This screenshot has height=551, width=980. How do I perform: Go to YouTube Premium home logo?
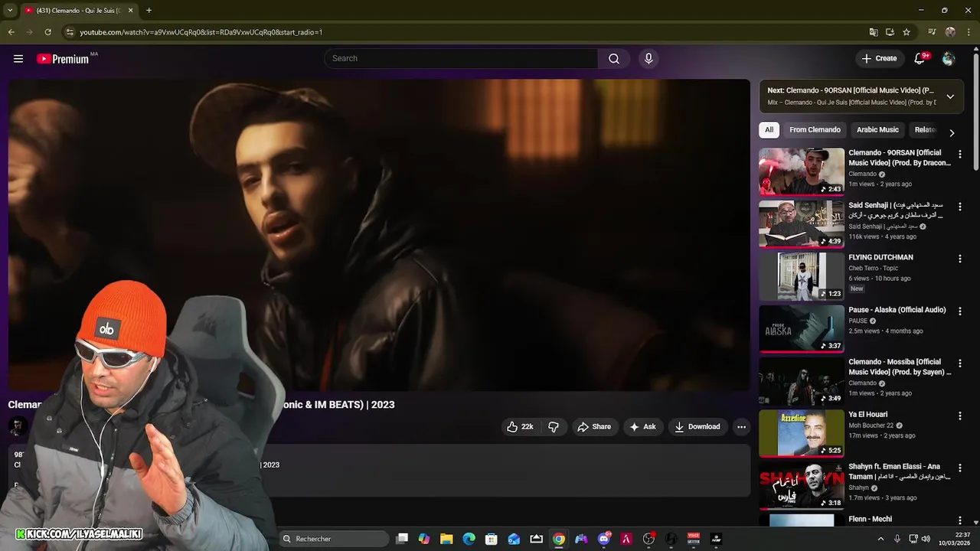click(x=63, y=59)
